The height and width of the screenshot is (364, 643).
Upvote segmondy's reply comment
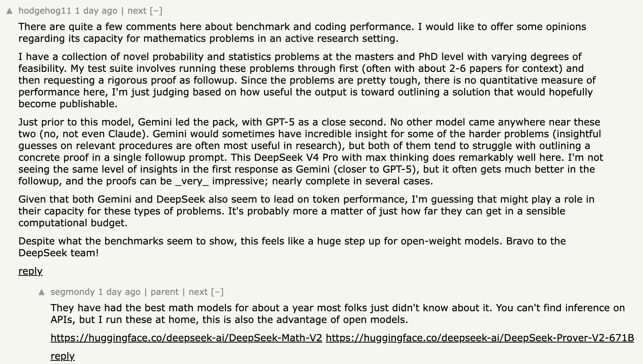tap(42, 292)
